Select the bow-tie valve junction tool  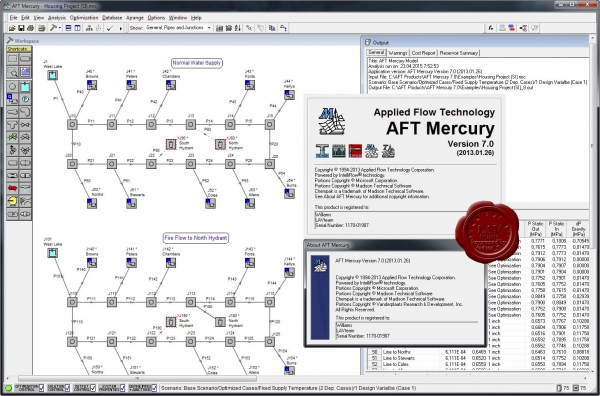25,125
